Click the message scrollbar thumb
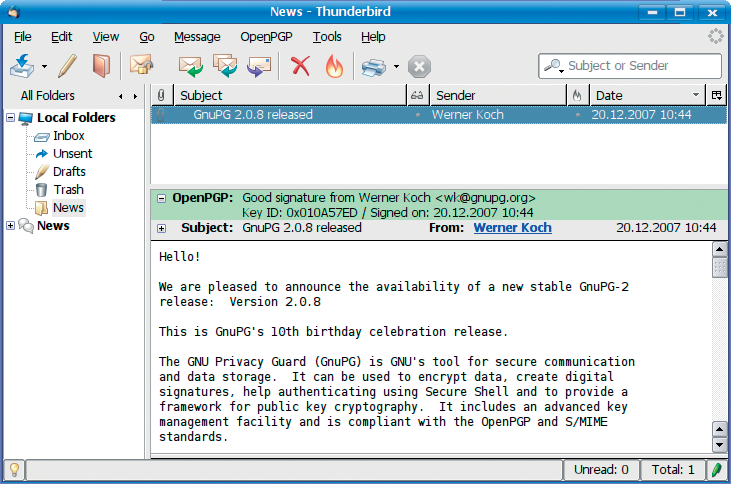Image resolution: width=731 pixels, height=484 pixels. click(x=719, y=268)
